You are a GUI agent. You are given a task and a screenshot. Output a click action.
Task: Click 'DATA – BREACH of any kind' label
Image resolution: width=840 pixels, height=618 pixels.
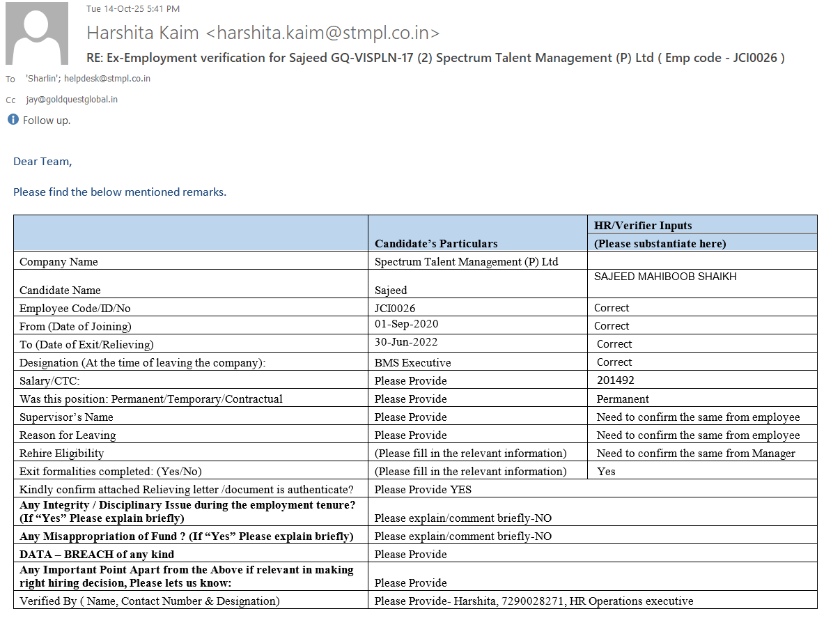97,555
